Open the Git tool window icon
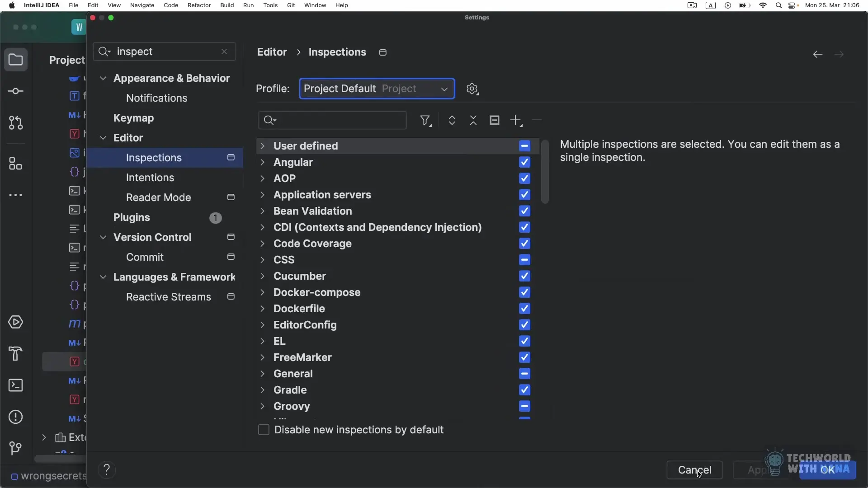Viewport: 868px width, 488px height. coord(16,448)
